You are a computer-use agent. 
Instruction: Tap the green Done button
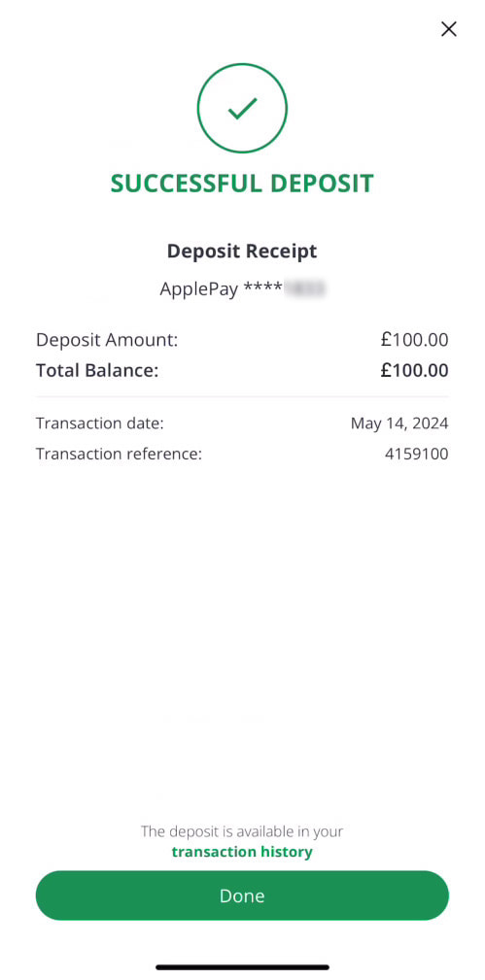[x=242, y=896]
